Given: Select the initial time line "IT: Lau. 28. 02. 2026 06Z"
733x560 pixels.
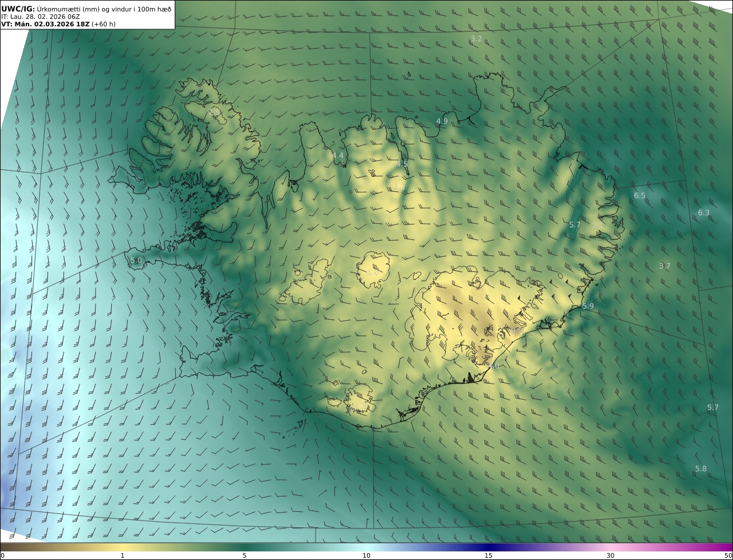Looking at the screenshot, I should coord(40,17).
